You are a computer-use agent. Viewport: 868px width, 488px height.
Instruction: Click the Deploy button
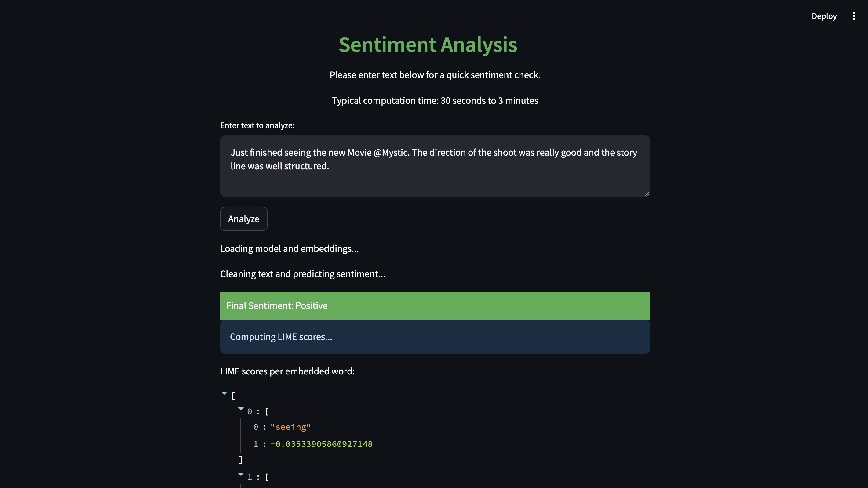[x=824, y=16]
